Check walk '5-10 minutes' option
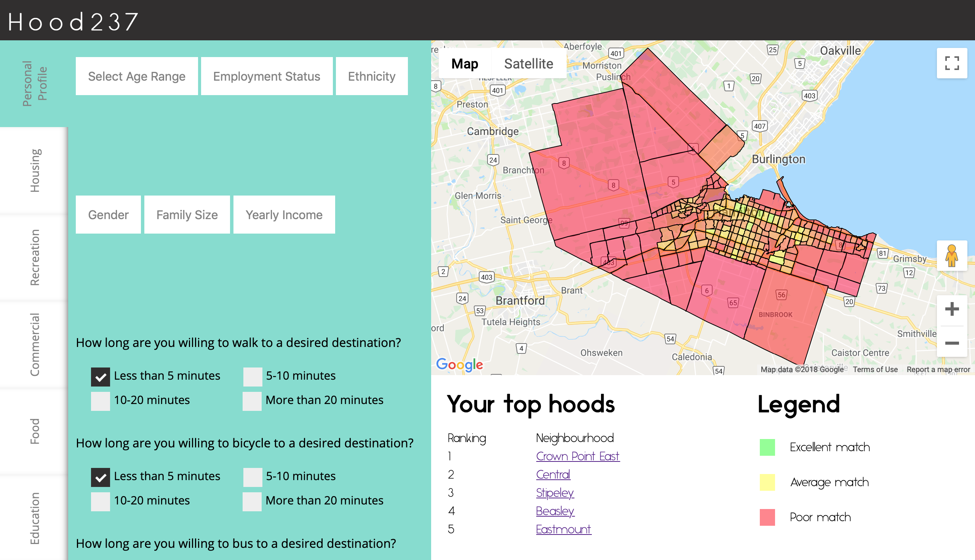The image size is (975, 560). click(253, 377)
